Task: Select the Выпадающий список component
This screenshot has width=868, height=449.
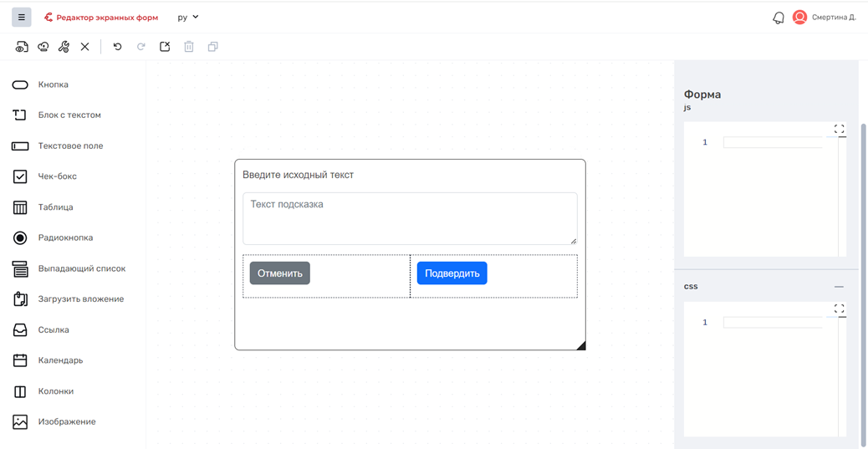Action: tap(69, 268)
